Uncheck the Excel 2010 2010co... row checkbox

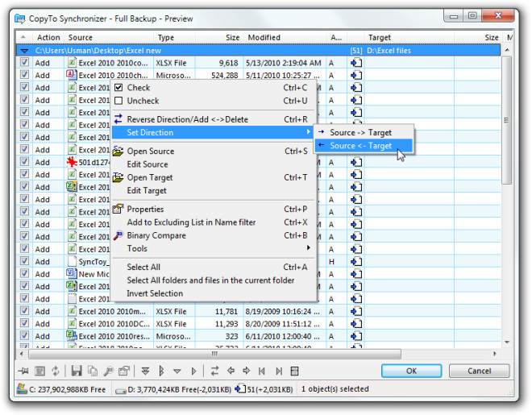point(24,62)
